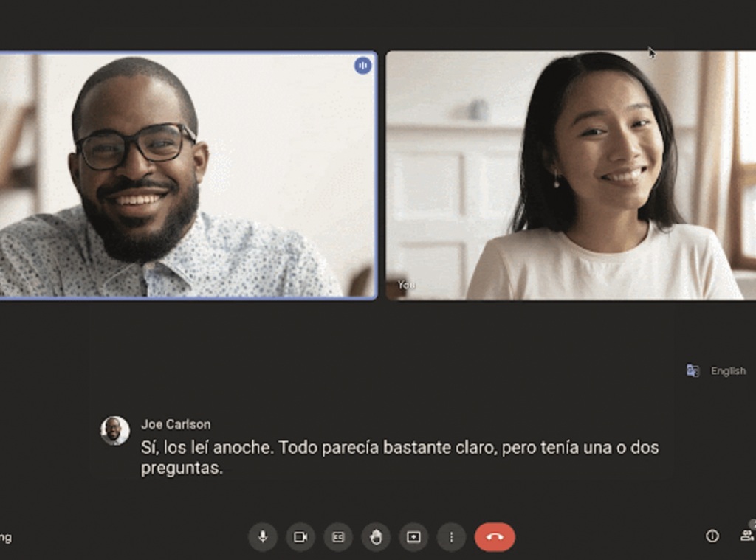Toggle closed captions button

(x=338, y=537)
